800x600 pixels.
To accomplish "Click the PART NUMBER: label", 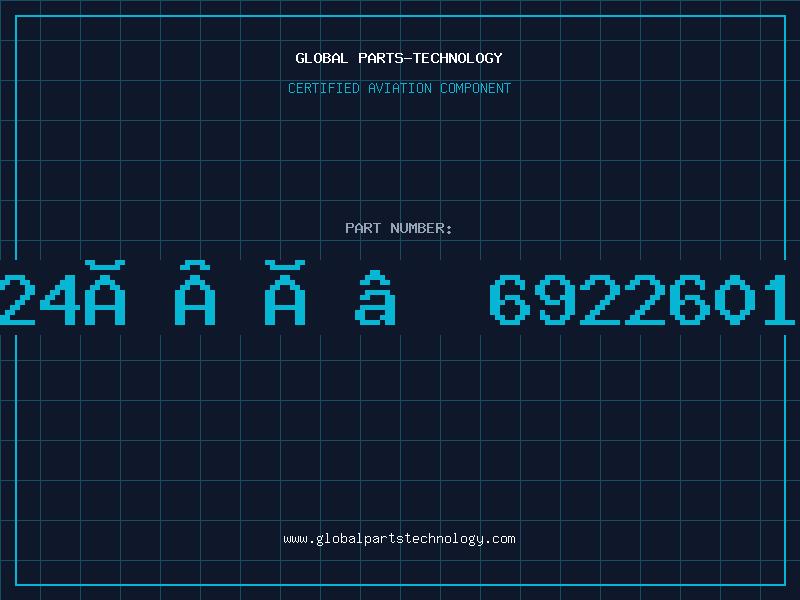I will coord(399,228).
